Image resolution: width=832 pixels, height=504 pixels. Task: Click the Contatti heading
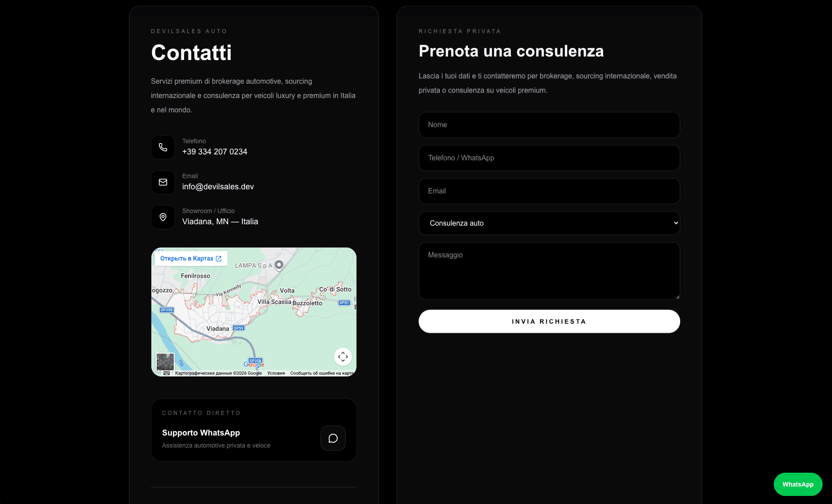[191, 52]
